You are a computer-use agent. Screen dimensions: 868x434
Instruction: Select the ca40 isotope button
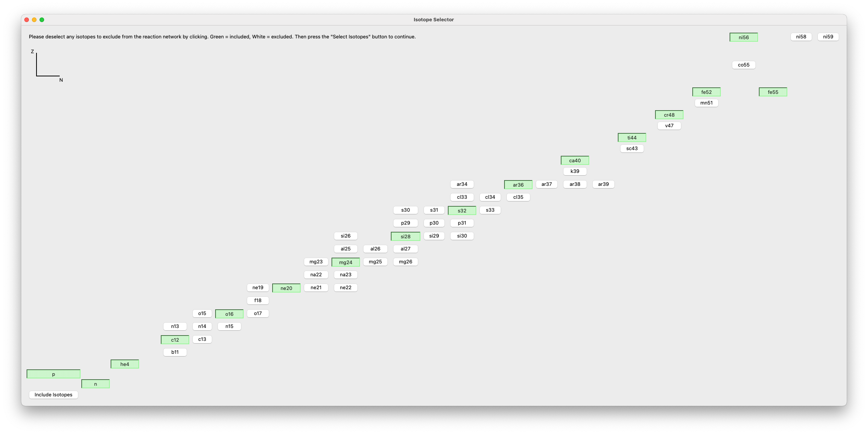574,160
